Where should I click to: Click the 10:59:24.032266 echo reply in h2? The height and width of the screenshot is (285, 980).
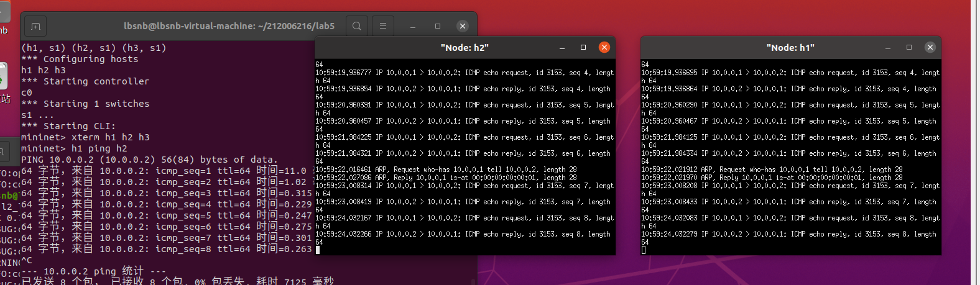coord(463,238)
